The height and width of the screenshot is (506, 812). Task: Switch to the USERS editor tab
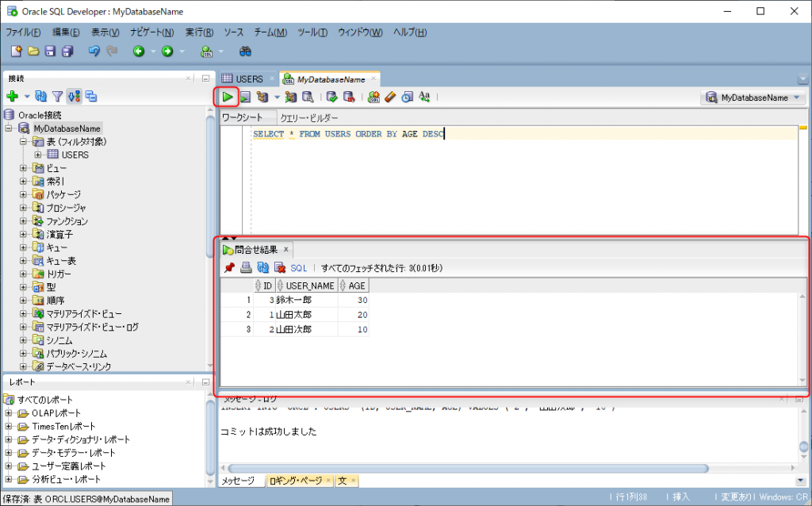click(x=249, y=79)
